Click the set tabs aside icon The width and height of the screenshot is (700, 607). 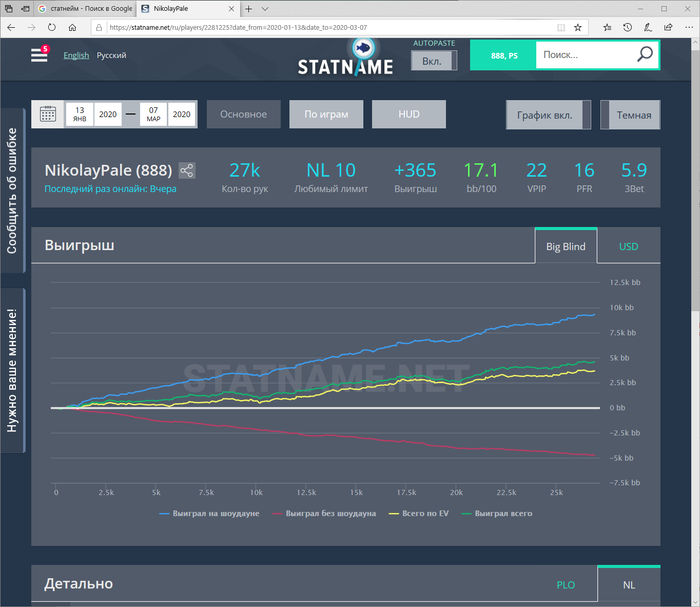[25, 8]
